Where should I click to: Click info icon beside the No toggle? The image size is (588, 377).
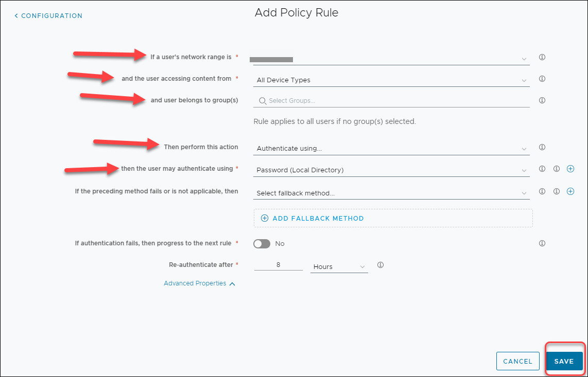coord(542,243)
